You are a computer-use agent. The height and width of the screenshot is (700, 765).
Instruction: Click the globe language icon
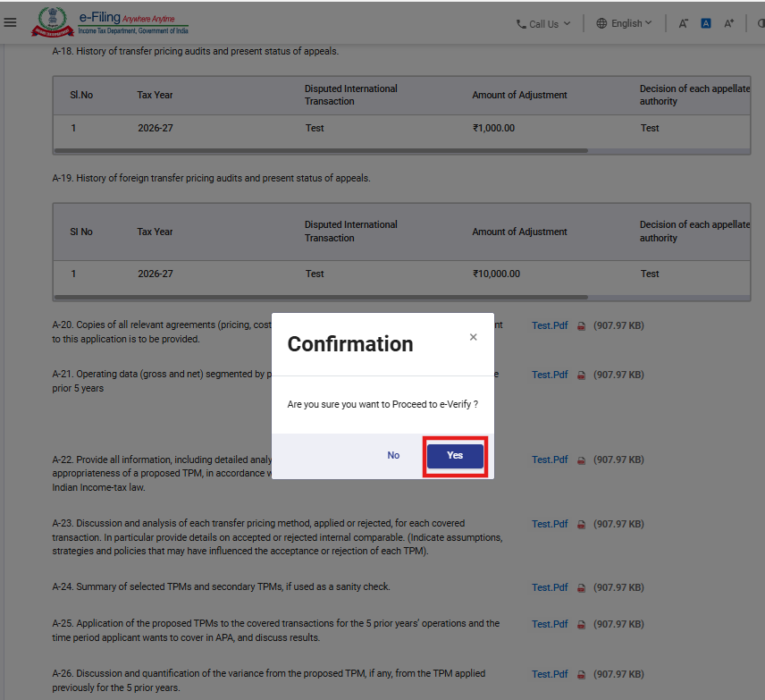point(601,23)
